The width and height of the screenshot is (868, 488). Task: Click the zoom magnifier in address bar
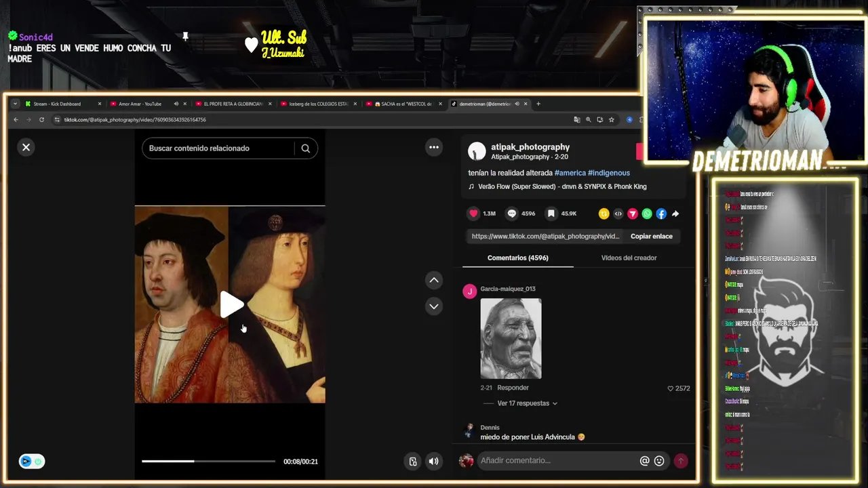(588, 120)
